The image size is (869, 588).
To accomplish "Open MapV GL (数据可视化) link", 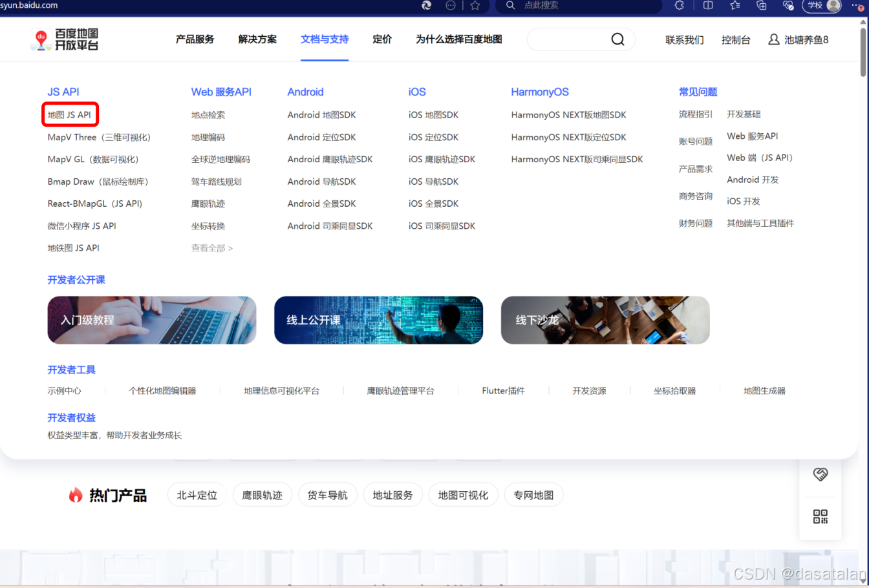I will click(x=93, y=159).
